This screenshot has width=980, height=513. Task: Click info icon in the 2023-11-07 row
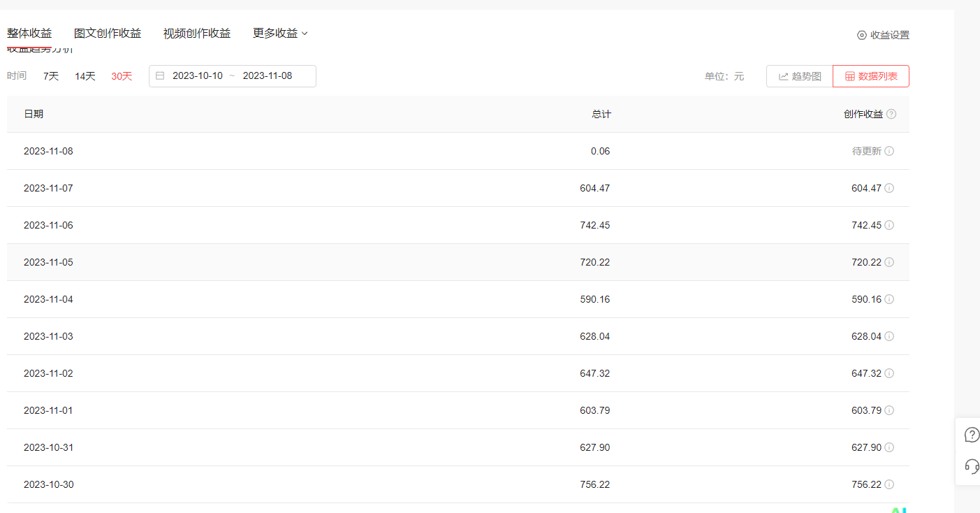889,188
